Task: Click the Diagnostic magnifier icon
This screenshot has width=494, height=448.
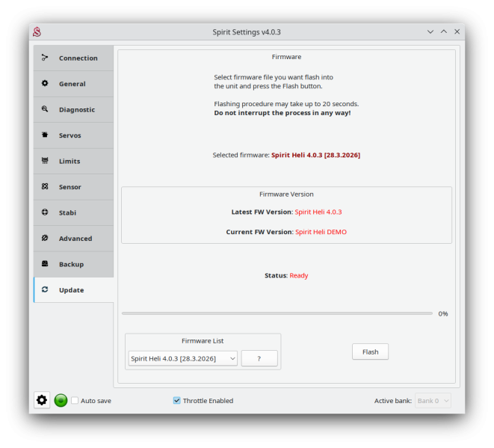Action: [45, 109]
